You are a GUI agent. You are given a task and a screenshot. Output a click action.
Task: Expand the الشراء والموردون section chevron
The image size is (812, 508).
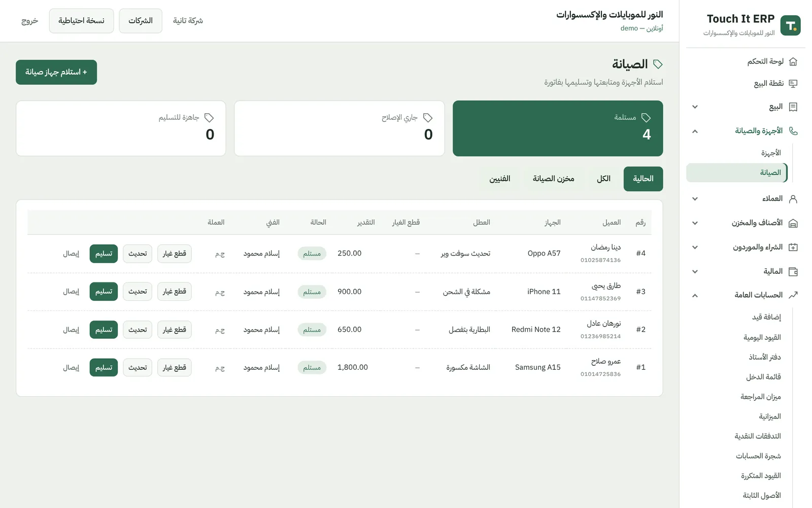pyautogui.click(x=695, y=247)
